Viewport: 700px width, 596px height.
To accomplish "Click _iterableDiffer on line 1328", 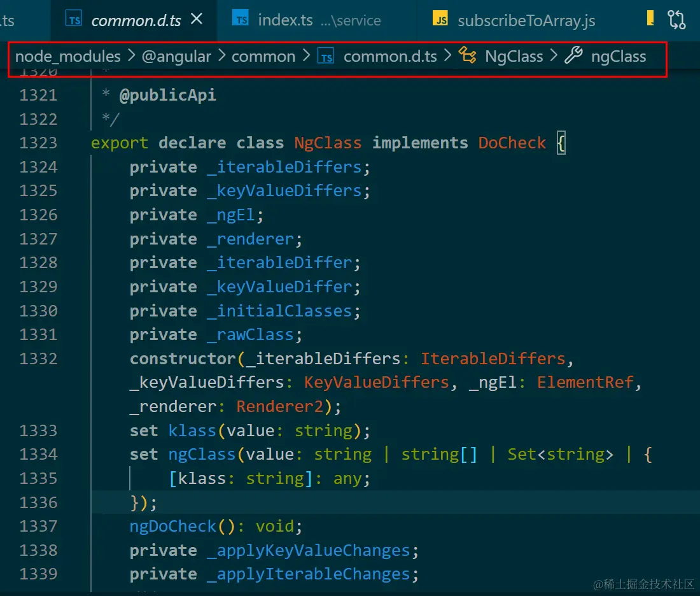I will point(280,263).
